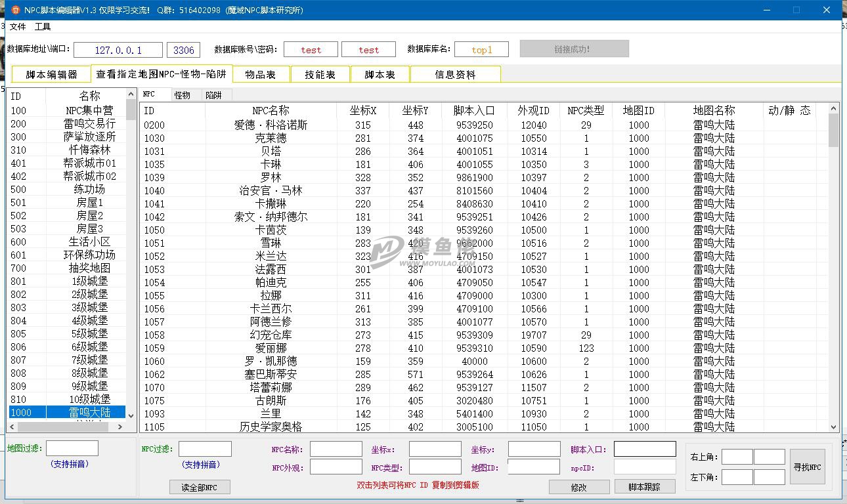
Task: Select NPC row 幻宠仓库
Action: click(x=485, y=335)
